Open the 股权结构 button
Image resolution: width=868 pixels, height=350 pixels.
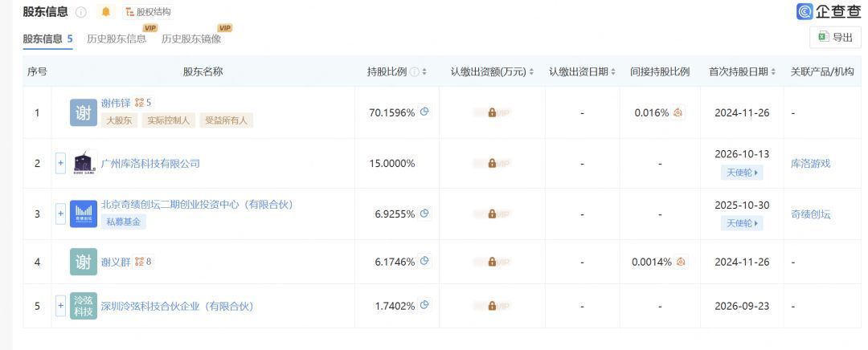[148, 11]
